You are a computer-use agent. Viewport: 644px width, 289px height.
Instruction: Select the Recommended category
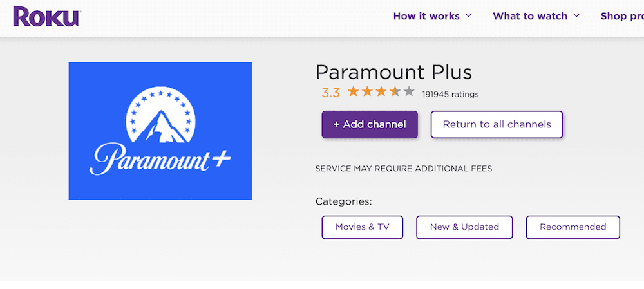[573, 227]
